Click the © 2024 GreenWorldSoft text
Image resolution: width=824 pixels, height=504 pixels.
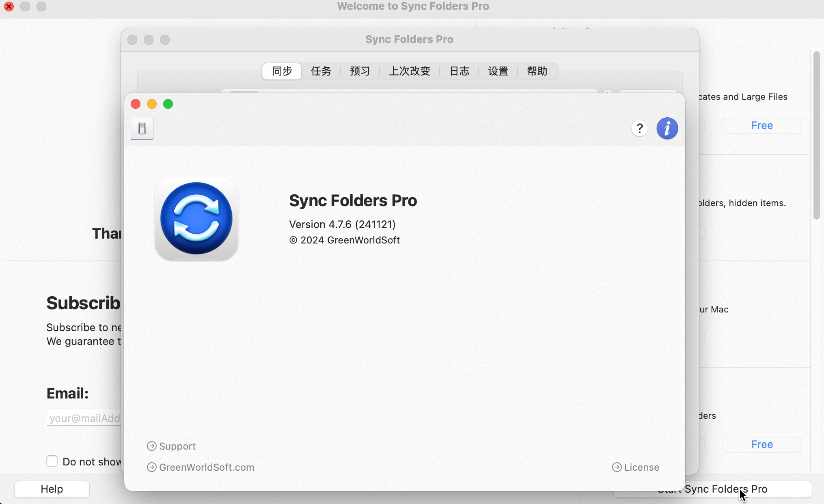point(345,240)
